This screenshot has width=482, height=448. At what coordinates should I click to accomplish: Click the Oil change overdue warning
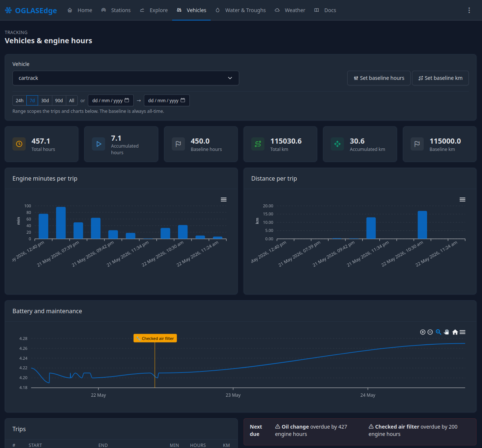point(311,430)
